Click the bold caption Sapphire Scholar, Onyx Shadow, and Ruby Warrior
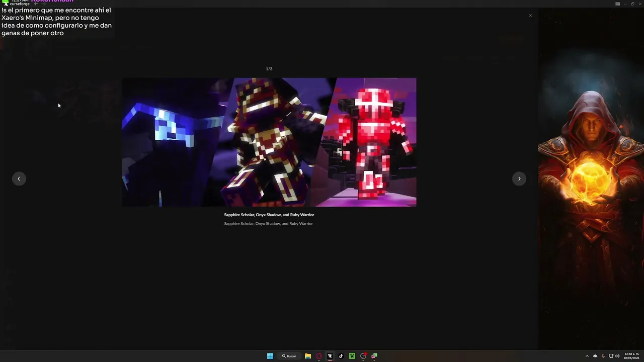Image resolution: width=644 pixels, height=362 pixels. (269, 215)
